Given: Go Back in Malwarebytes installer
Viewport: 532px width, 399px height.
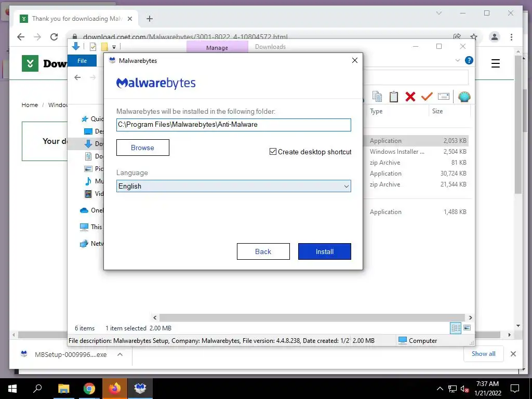Looking at the screenshot, I should click(263, 251).
